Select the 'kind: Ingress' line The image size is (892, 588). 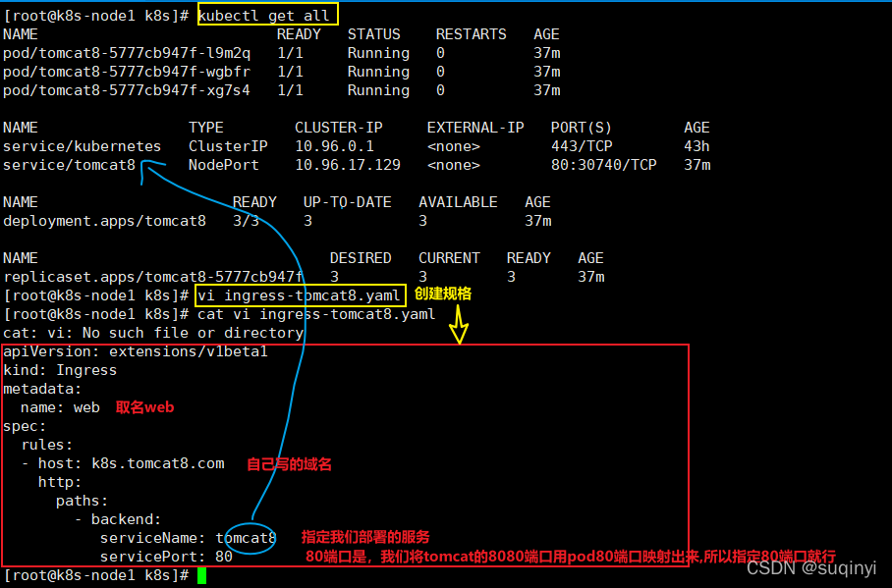tap(60, 370)
